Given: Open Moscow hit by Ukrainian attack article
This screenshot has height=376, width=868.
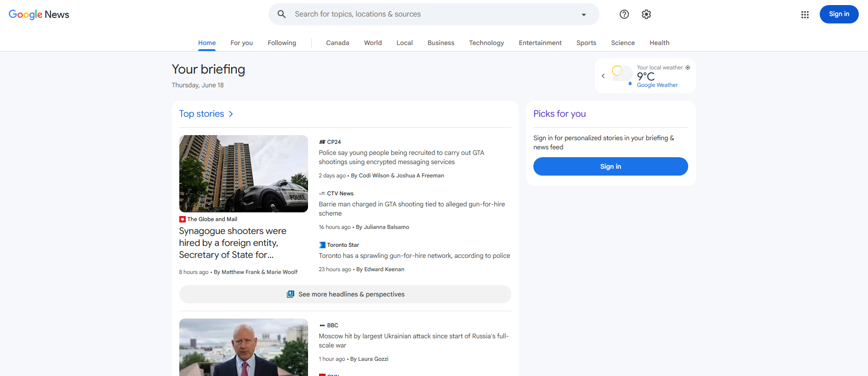Looking at the screenshot, I should [413, 341].
